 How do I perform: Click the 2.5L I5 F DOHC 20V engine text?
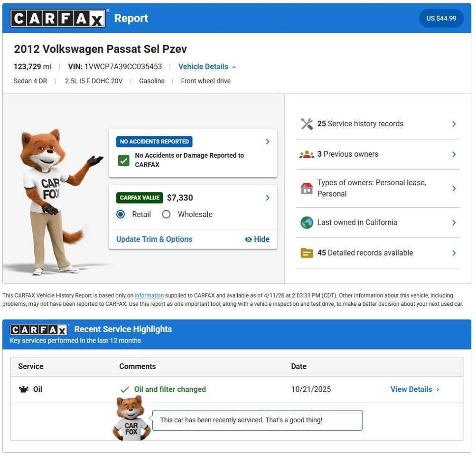[94, 81]
